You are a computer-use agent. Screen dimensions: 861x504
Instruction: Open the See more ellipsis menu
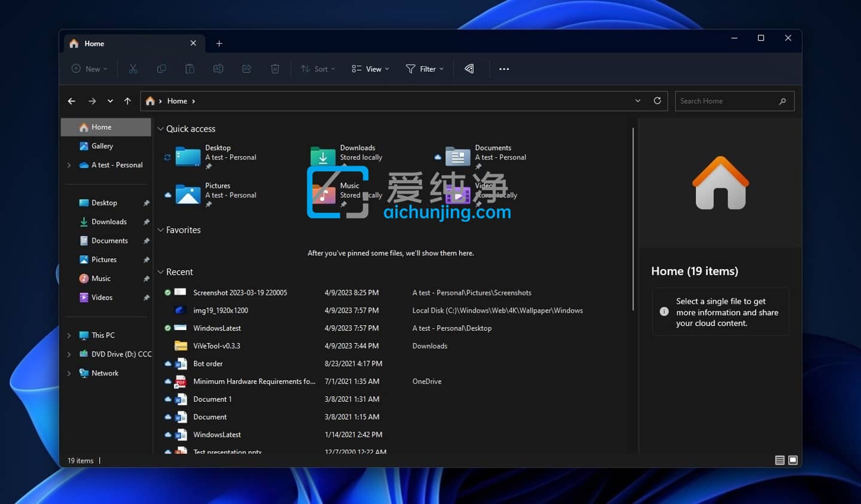tap(504, 69)
